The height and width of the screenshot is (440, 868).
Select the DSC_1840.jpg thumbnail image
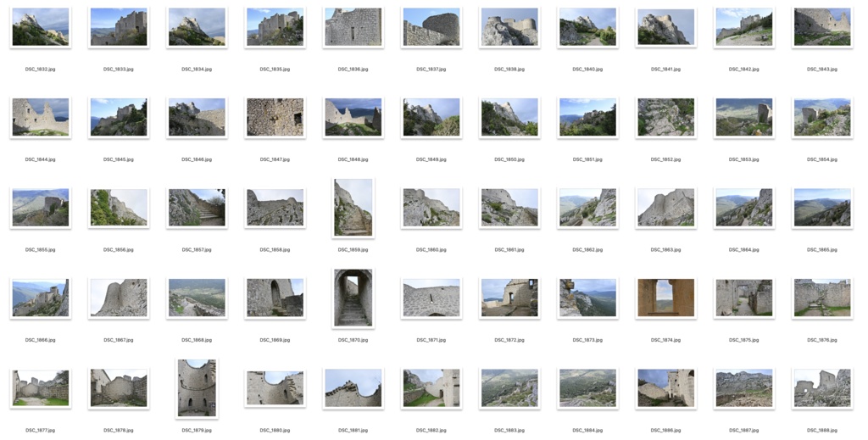(588, 27)
